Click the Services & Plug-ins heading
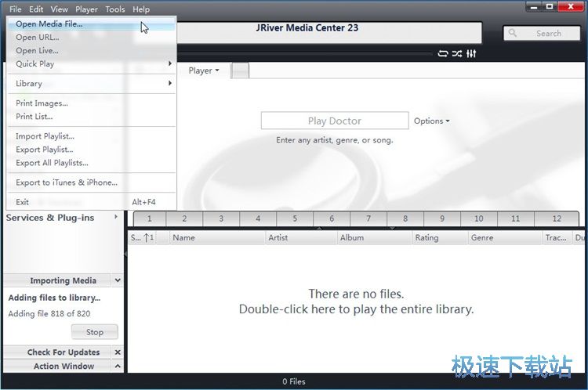The image size is (588, 390). tap(50, 218)
